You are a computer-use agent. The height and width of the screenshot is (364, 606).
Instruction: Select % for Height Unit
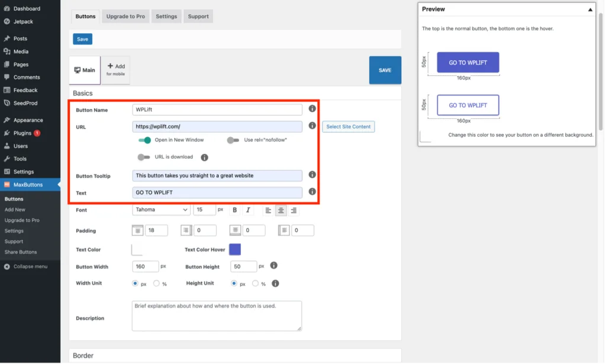[x=255, y=284]
